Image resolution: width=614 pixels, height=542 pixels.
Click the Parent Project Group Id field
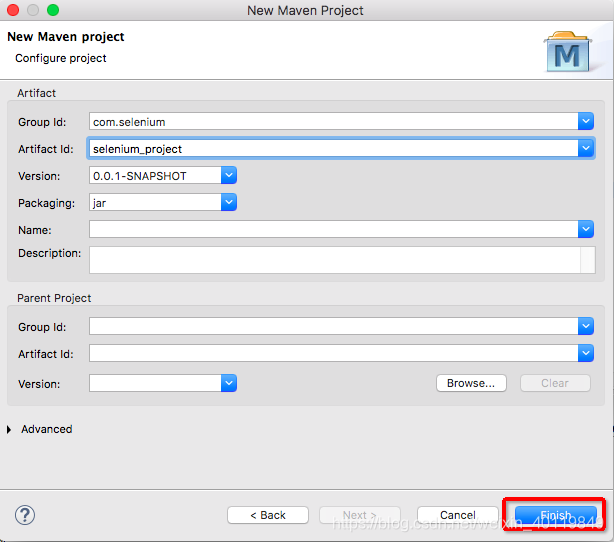pyautogui.click(x=334, y=326)
